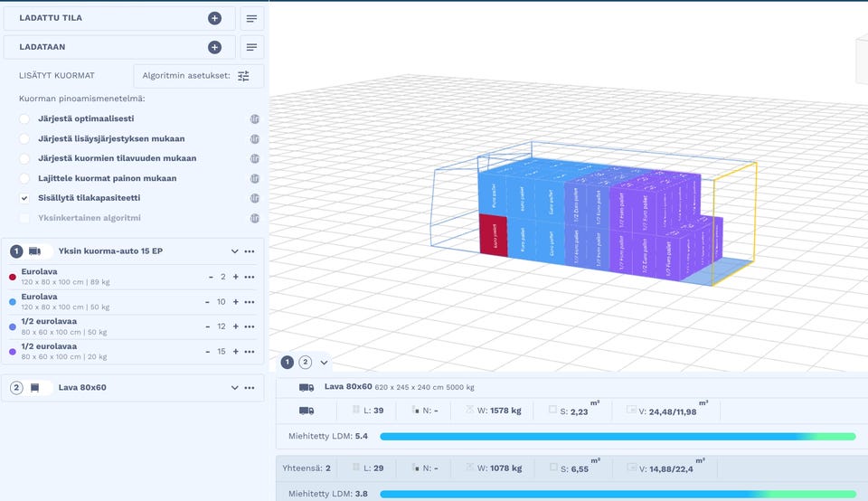
Task: Select the Järjestä optimaalisesti option
Action: [x=24, y=118]
